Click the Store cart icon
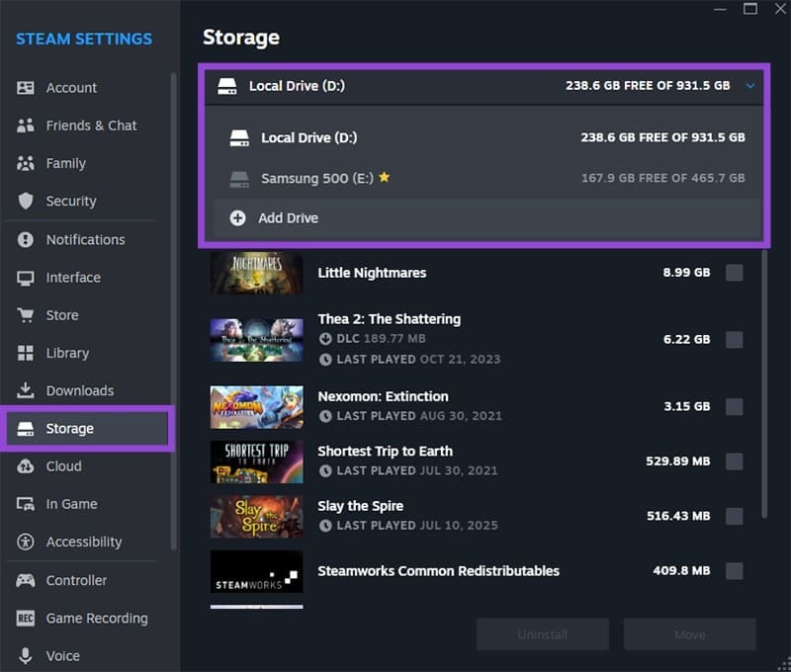The width and height of the screenshot is (791, 672). (x=27, y=315)
